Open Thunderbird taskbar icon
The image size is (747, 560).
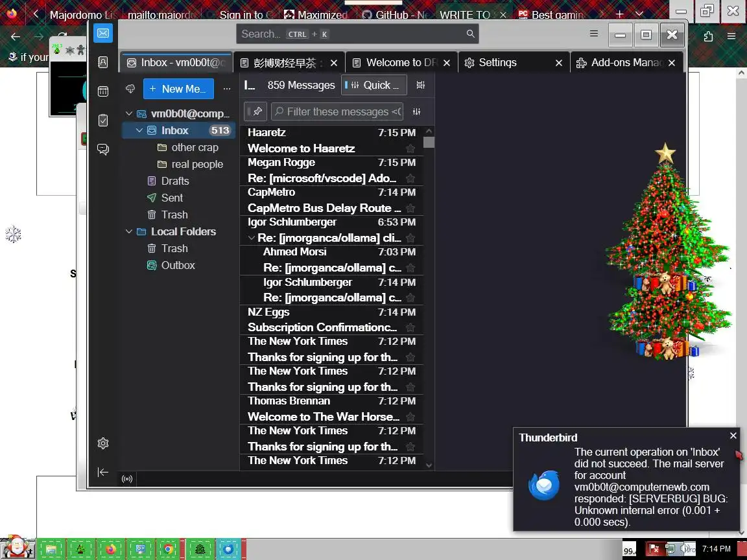coord(229,550)
